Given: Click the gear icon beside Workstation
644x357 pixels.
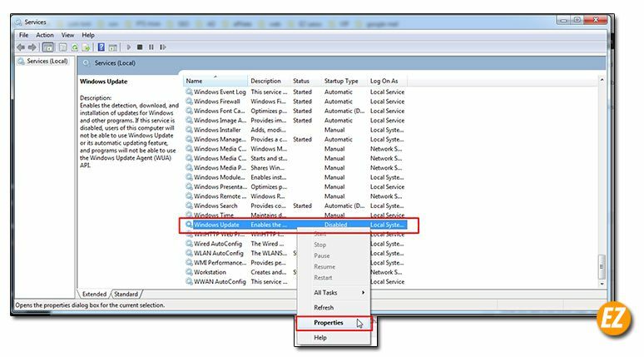Looking at the screenshot, I should [x=189, y=272].
